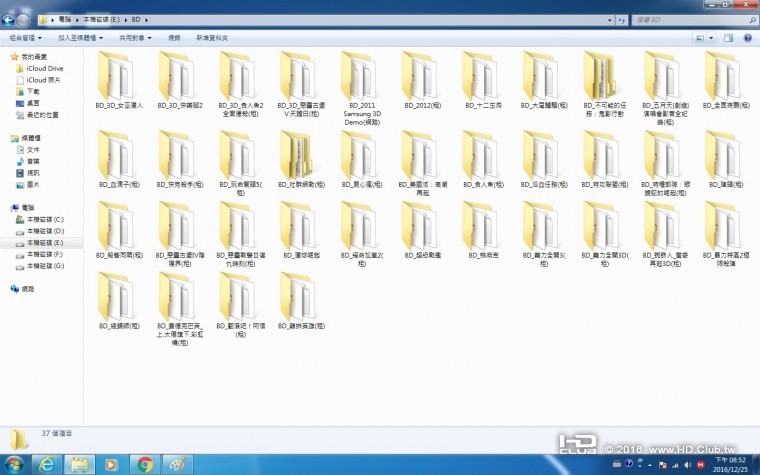The width and height of the screenshot is (760, 475).
Task: Select the BD_3D_食人魚2 folder
Action: tap(240, 85)
